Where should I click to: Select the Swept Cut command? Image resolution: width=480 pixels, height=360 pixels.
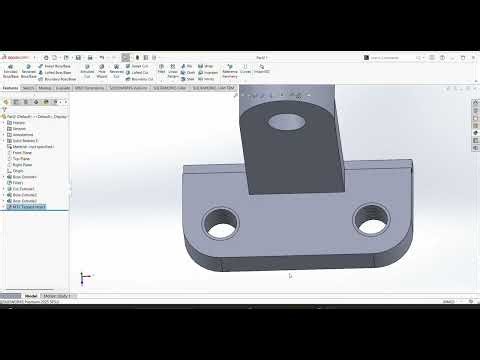[137, 66]
